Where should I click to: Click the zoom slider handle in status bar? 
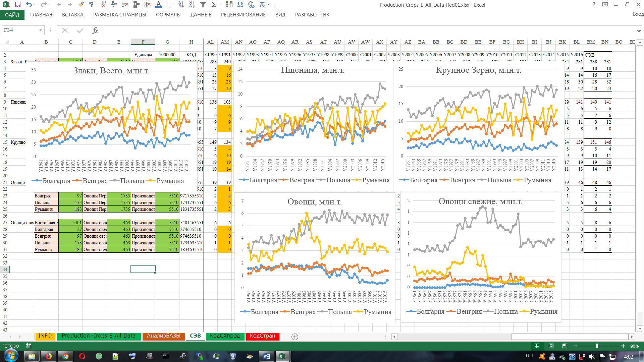click(x=597, y=346)
